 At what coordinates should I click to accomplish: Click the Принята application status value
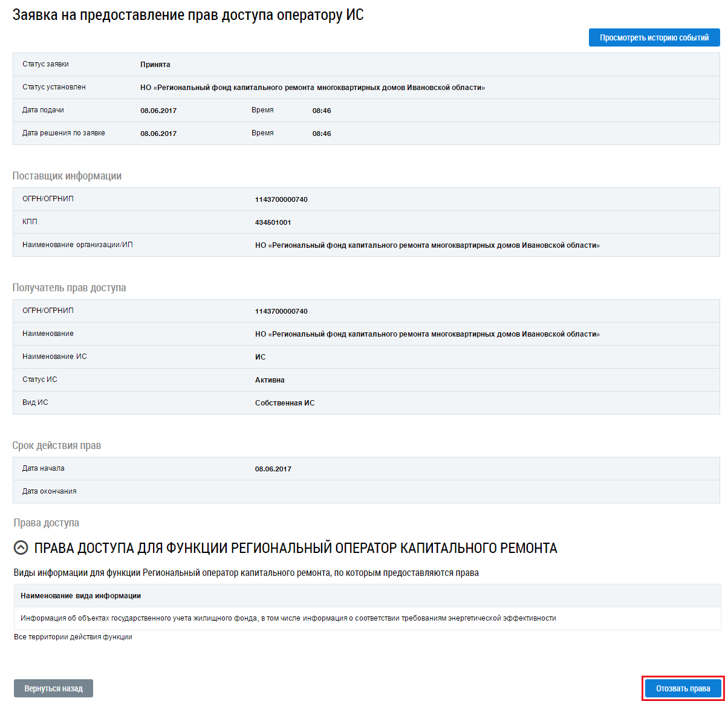tap(155, 65)
